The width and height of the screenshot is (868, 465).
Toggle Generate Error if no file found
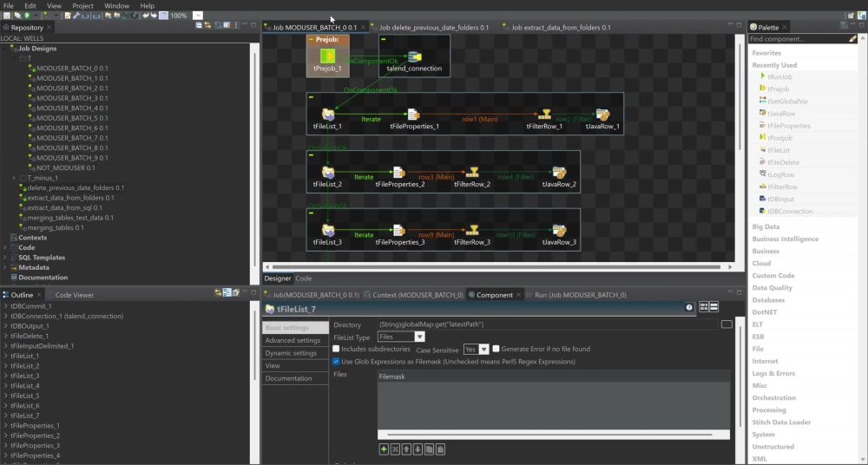pyautogui.click(x=496, y=349)
